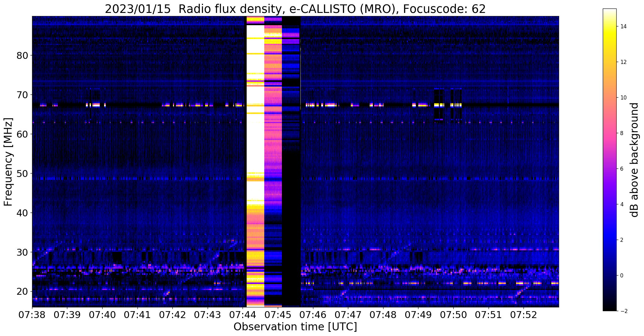Screen dimensions: 644x336
Task: Click the colorbar tick value 12
Action: [623, 62]
